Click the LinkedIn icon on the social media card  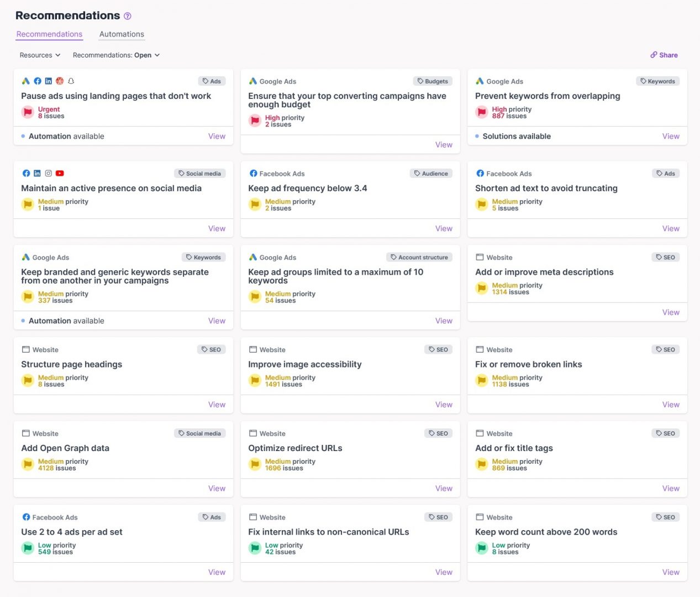click(x=37, y=173)
